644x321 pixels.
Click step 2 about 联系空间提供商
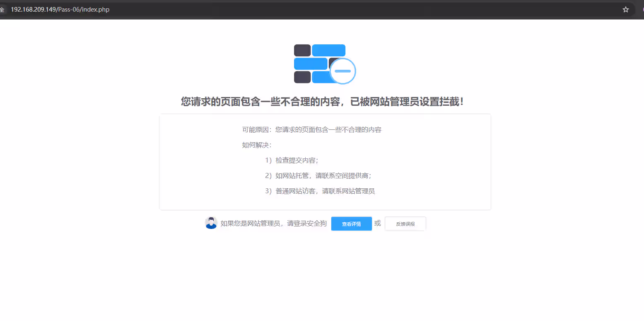(318, 176)
